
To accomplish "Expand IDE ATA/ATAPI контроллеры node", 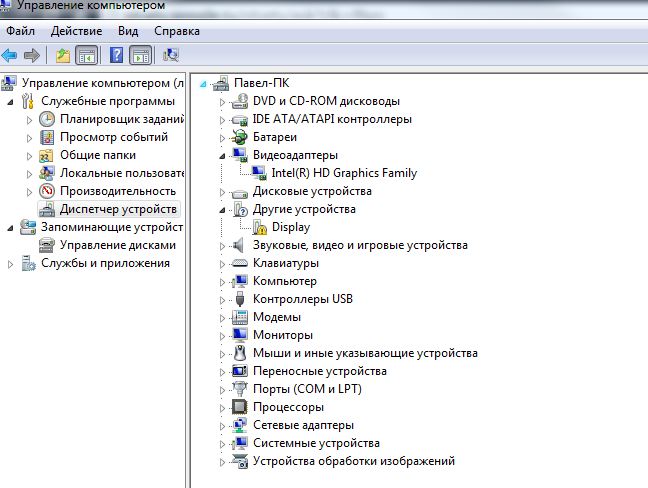I will click(x=222, y=120).
